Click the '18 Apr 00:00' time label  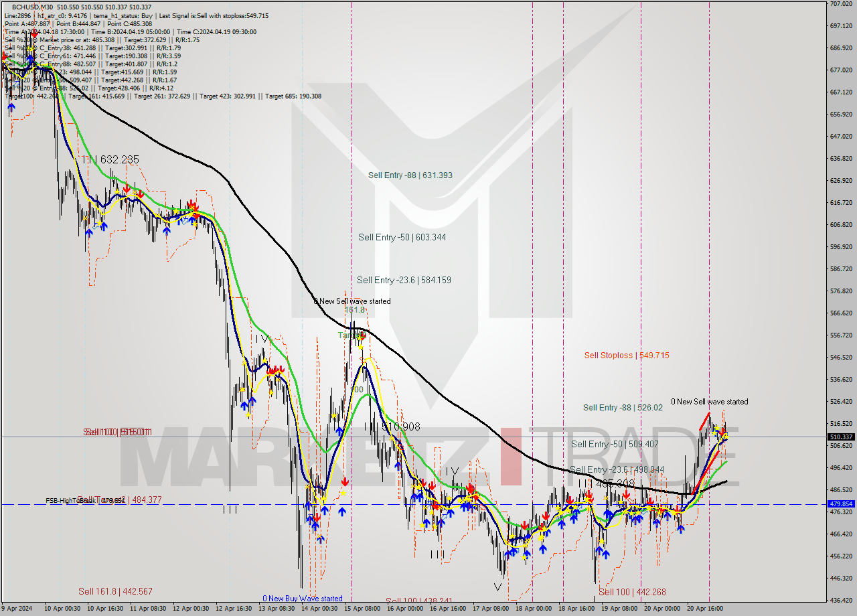[534, 609]
